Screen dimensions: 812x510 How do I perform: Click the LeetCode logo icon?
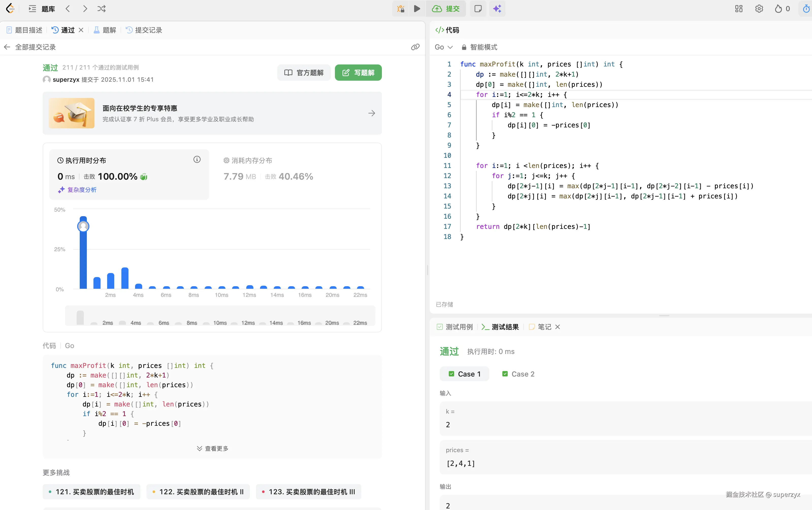click(x=10, y=9)
